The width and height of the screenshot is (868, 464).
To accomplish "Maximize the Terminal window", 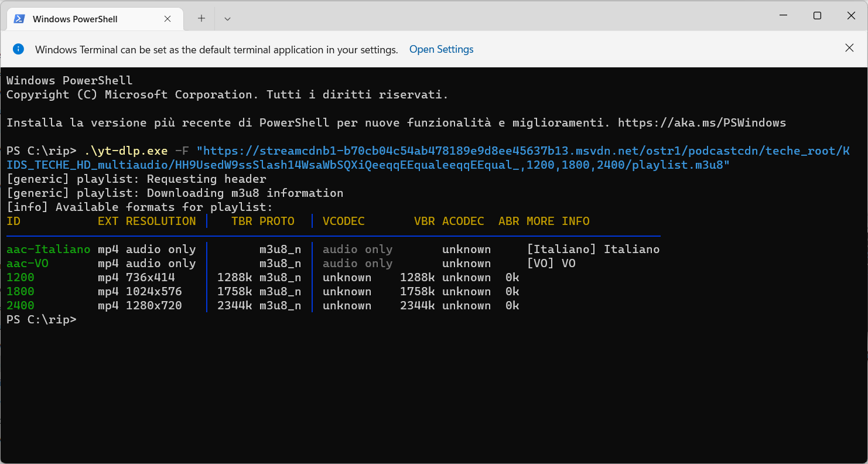I will click(817, 16).
